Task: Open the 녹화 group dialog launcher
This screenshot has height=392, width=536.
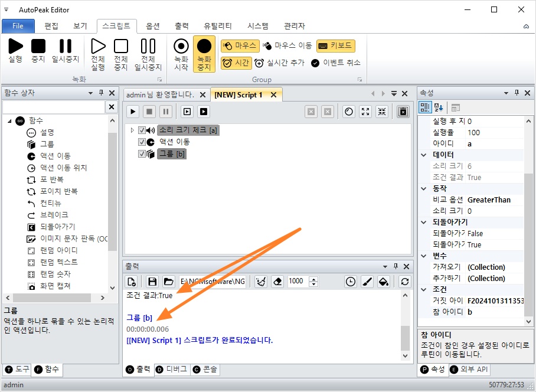Action: 159,79
